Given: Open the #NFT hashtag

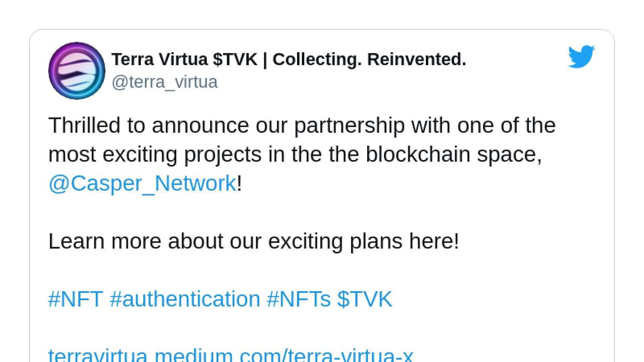Looking at the screenshot, I should [x=76, y=299].
